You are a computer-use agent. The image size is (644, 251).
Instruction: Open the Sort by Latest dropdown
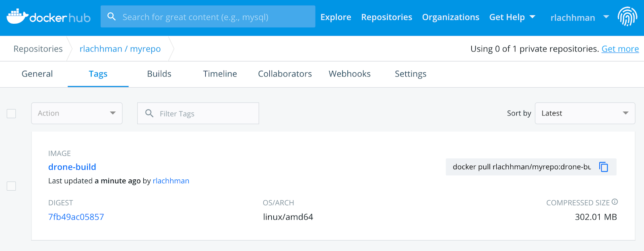coord(585,113)
